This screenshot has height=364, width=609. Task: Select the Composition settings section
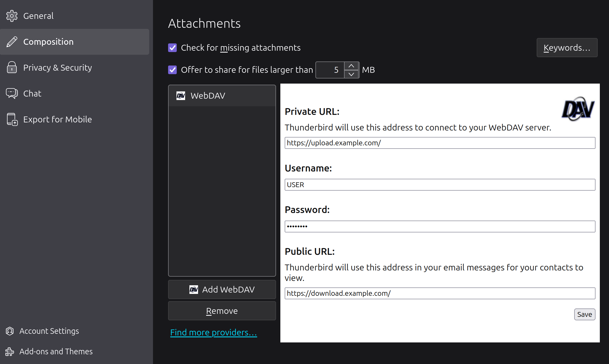click(x=74, y=42)
